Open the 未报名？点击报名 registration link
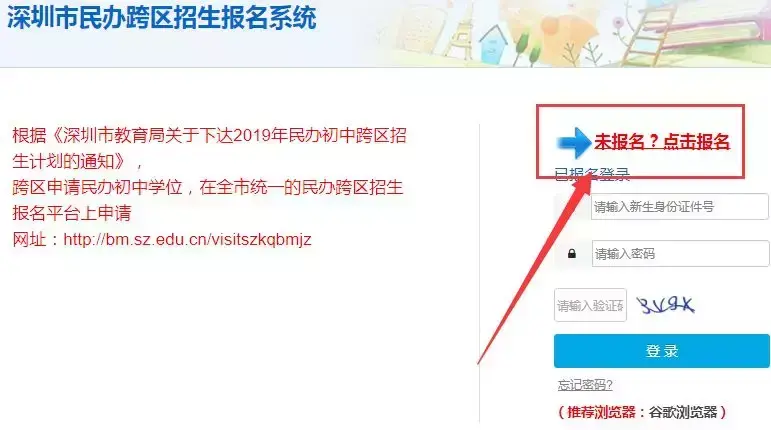Image resolution: width=771 pixels, height=430 pixels. click(662, 142)
